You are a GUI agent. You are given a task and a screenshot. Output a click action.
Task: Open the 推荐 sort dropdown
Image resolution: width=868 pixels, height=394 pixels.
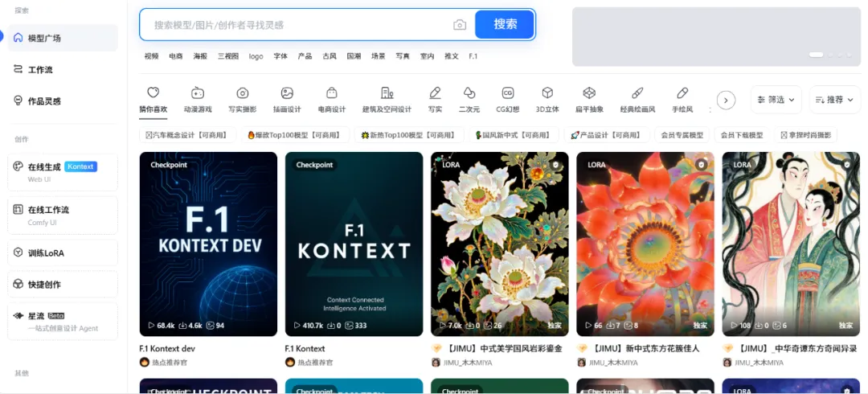[835, 100]
